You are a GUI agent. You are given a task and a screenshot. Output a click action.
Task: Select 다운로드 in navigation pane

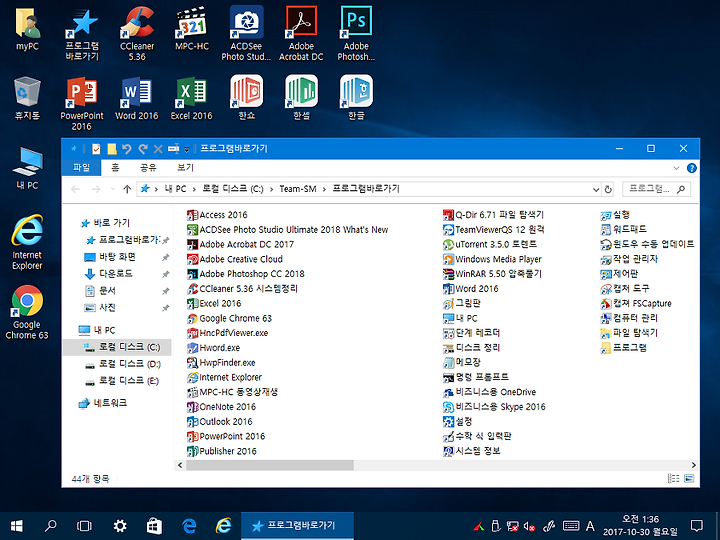tap(116, 274)
